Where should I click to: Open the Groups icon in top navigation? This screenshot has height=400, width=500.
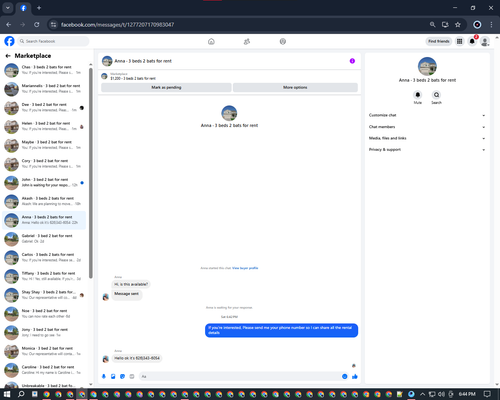coord(283,41)
